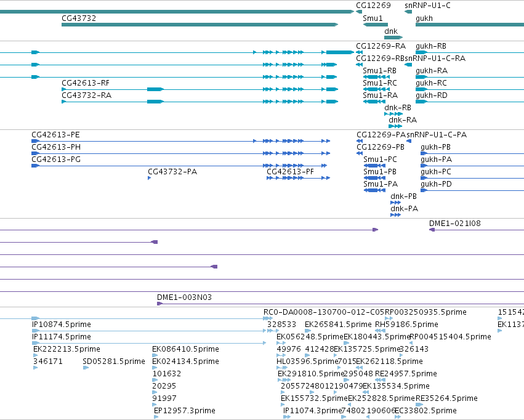
Task: Select the Smu1-PA protein label
Action: coord(381,184)
